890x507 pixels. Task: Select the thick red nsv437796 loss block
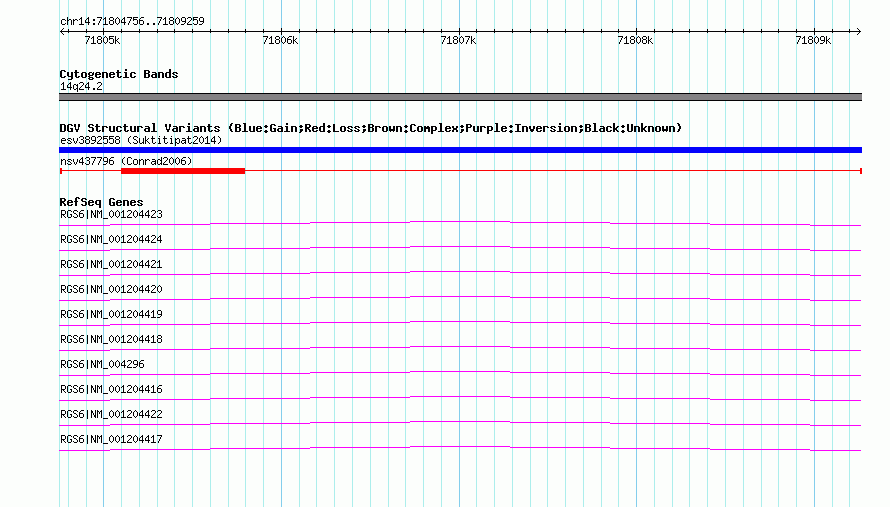pos(183,171)
